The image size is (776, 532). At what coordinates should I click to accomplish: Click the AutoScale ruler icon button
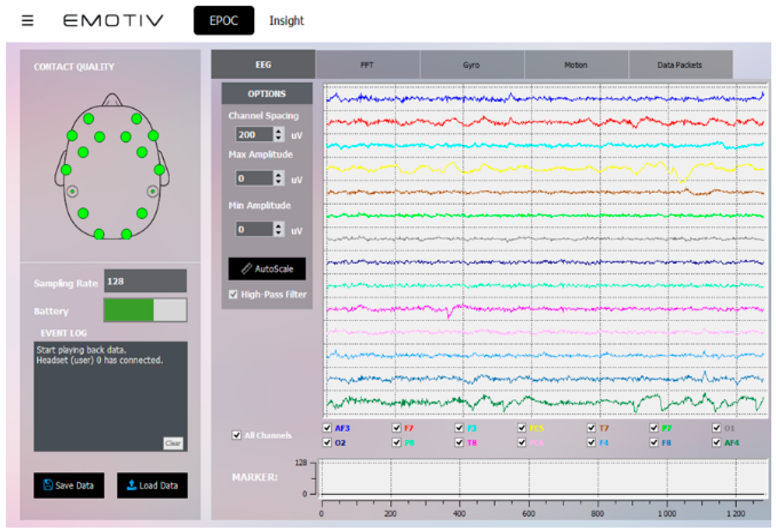coord(247,269)
